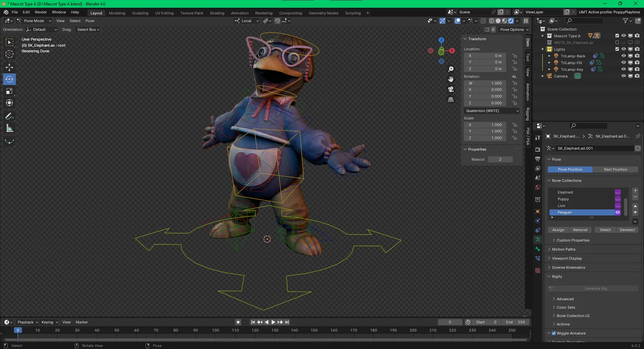Switch to wireframe viewport shading
Screen dimensions: 644x349
(491, 21)
